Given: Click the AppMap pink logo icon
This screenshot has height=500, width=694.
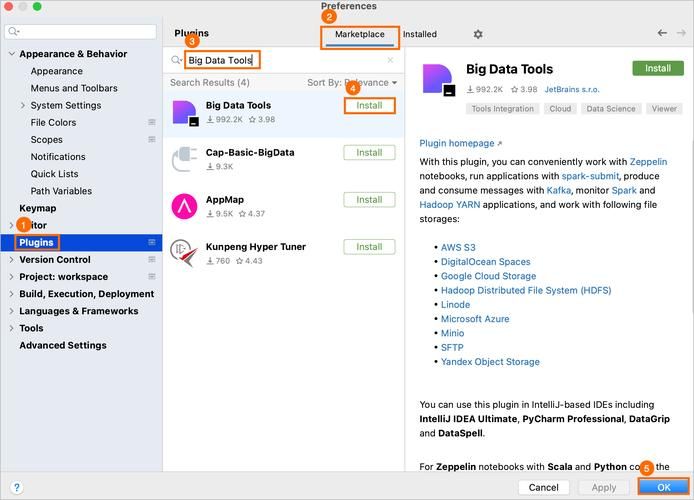Looking at the screenshot, I should tap(184, 206).
